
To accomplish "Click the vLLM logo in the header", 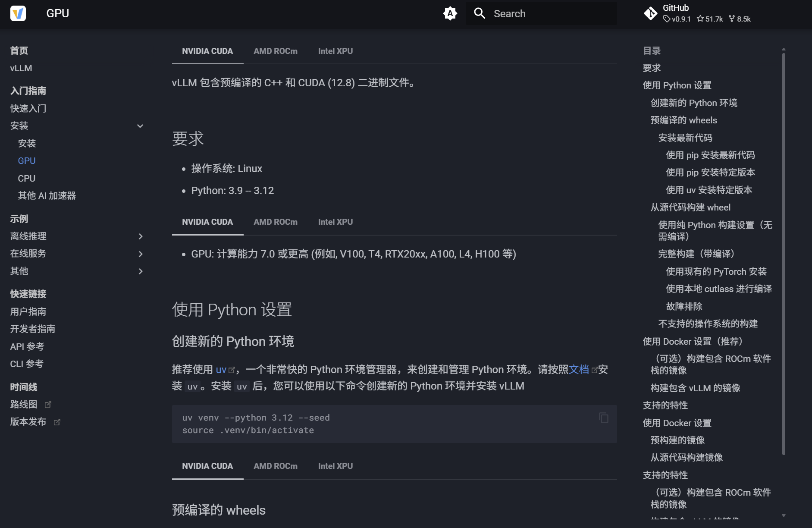I will (x=18, y=13).
